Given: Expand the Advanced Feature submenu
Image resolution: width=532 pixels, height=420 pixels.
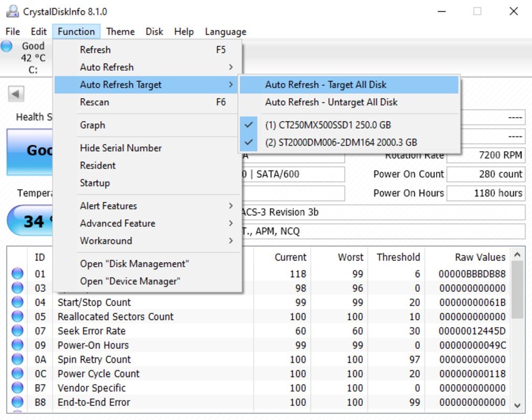Looking at the screenshot, I should [x=147, y=224].
